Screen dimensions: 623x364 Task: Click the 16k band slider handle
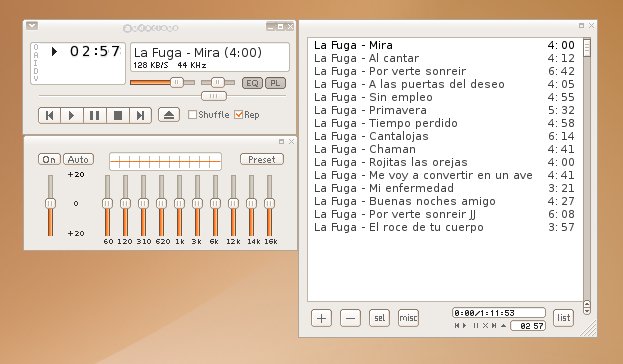(269, 203)
